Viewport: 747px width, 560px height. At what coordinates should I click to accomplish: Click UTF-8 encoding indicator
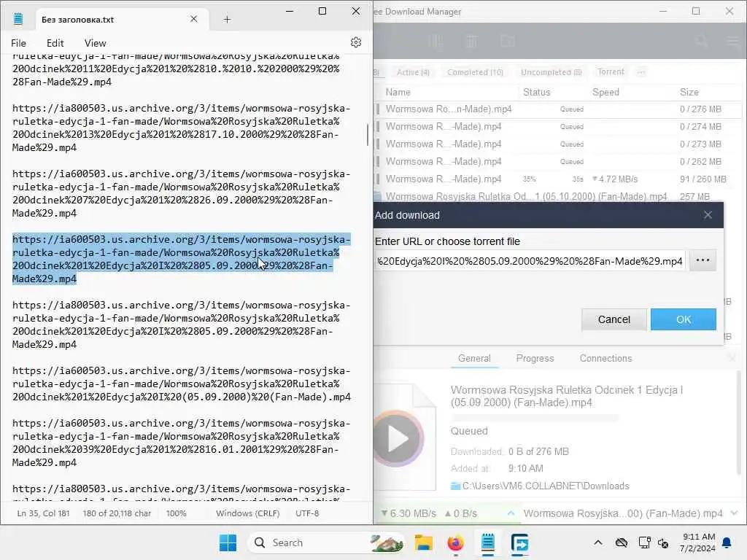[307, 513]
